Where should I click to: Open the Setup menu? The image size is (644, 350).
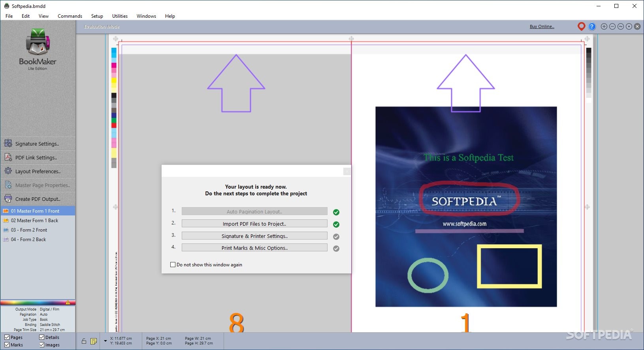(97, 16)
